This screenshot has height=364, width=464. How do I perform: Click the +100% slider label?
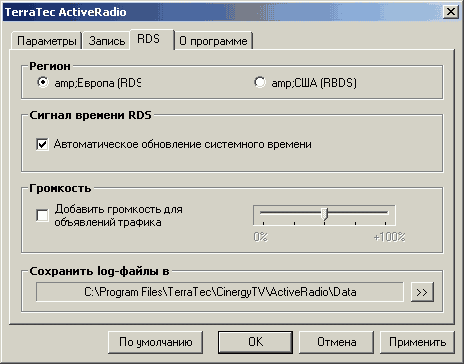point(389,237)
